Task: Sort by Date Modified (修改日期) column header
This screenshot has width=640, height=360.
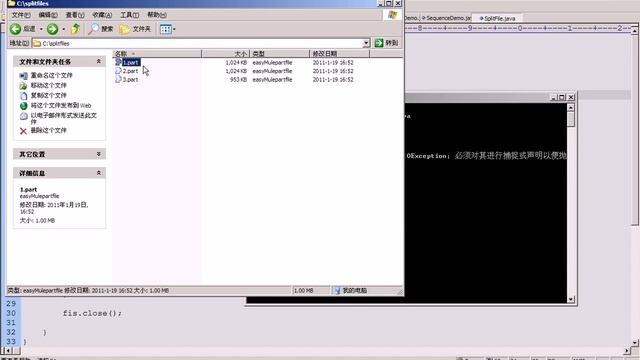Action: click(340, 53)
